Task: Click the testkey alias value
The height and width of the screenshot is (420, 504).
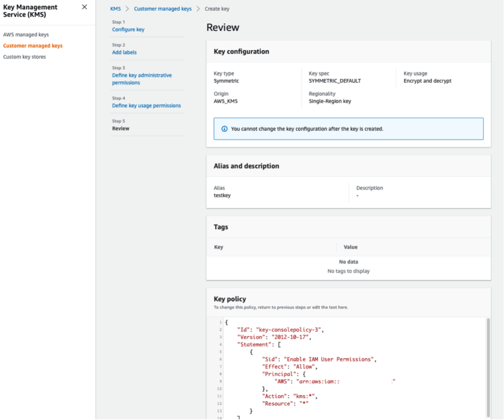Action: (x=222, y=195)
